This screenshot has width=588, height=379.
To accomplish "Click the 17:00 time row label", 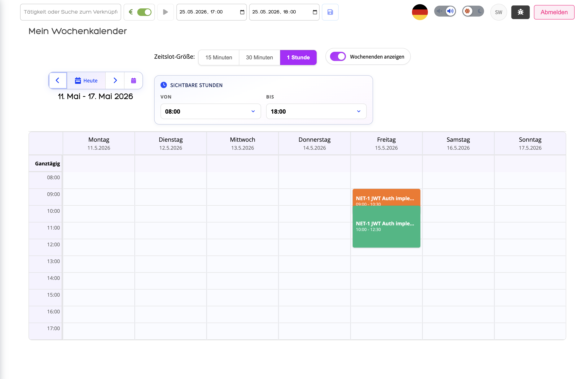I will [53, 328].
